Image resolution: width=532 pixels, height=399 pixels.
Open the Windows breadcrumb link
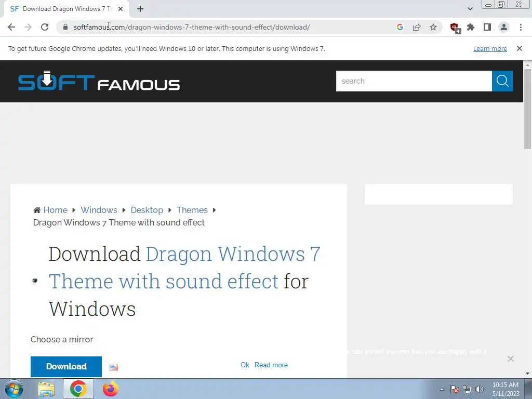pyautogui.click(x=99, y=210)
